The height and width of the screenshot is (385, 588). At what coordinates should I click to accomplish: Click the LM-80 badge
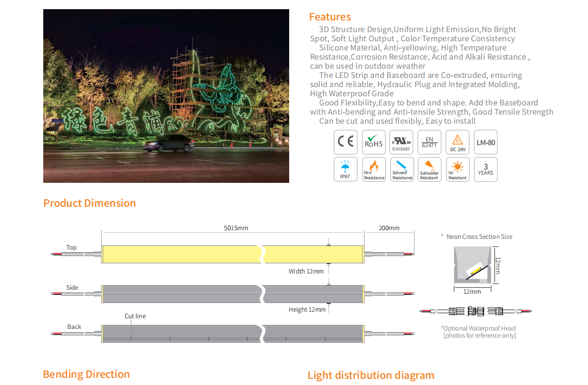(485, 142)
